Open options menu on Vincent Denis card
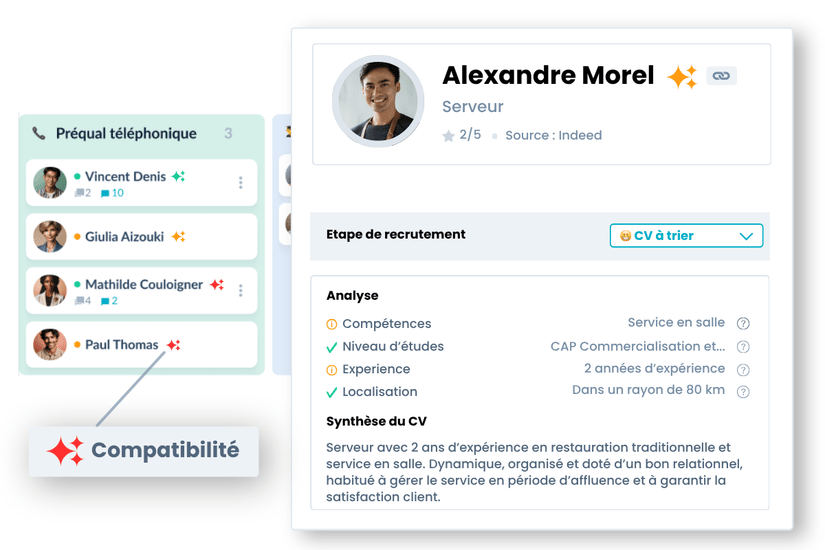The image size is (825, 550). [240, 183]
